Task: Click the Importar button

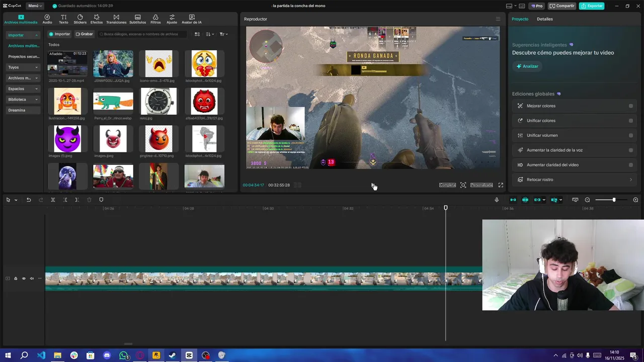Action: click(x=59, y=34)
